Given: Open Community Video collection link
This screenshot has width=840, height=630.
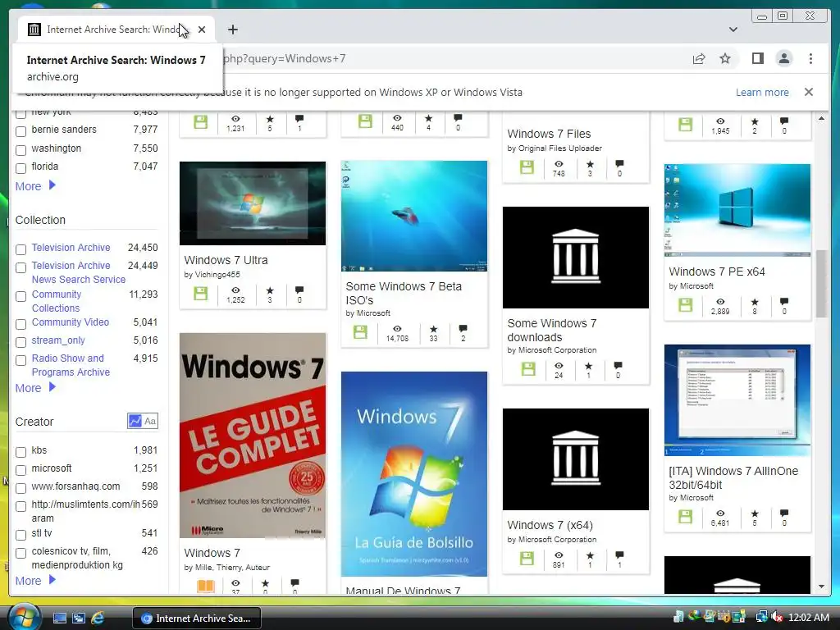Looking at the screenshot, I should coord(71,322).
